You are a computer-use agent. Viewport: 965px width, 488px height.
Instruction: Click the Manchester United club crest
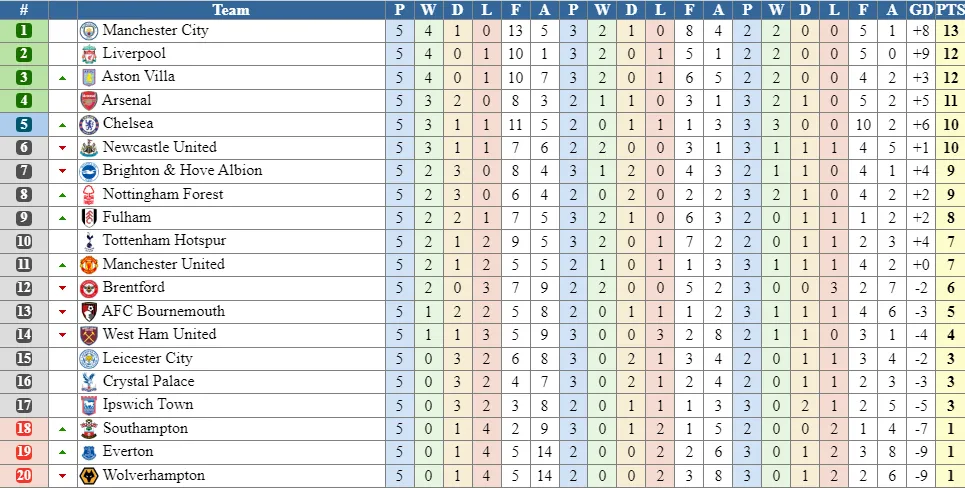pos(89,264)
